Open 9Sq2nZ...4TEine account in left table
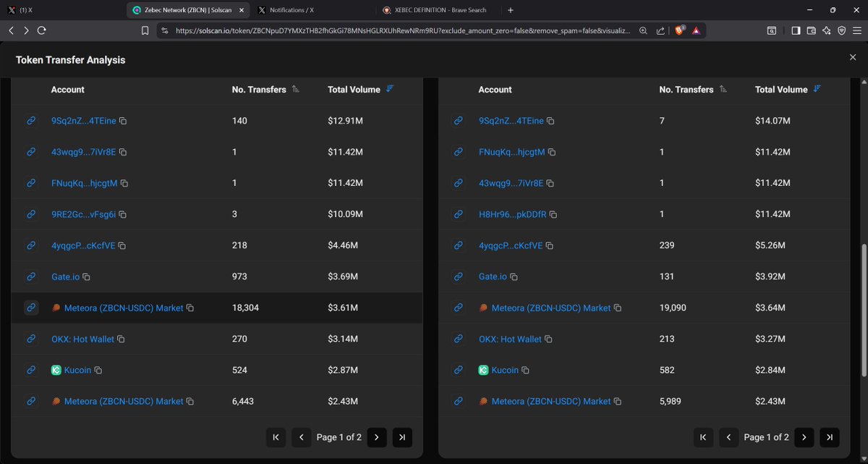 point(83,121)
